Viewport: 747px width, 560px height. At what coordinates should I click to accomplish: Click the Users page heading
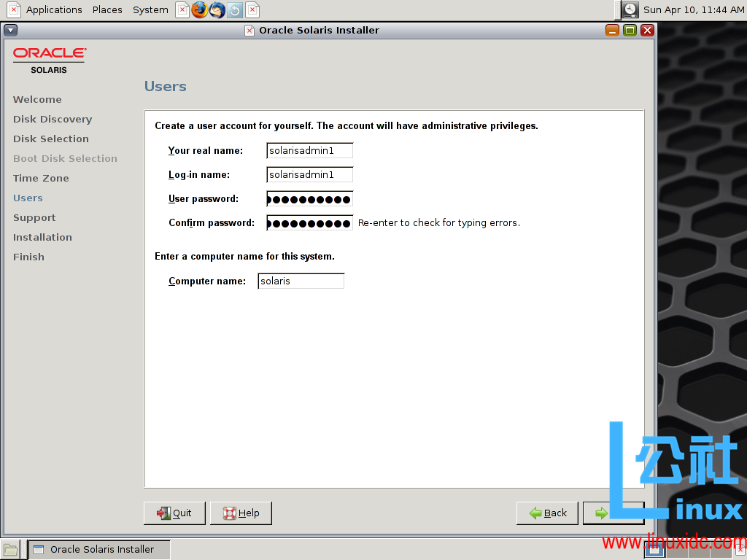[166, 86]
